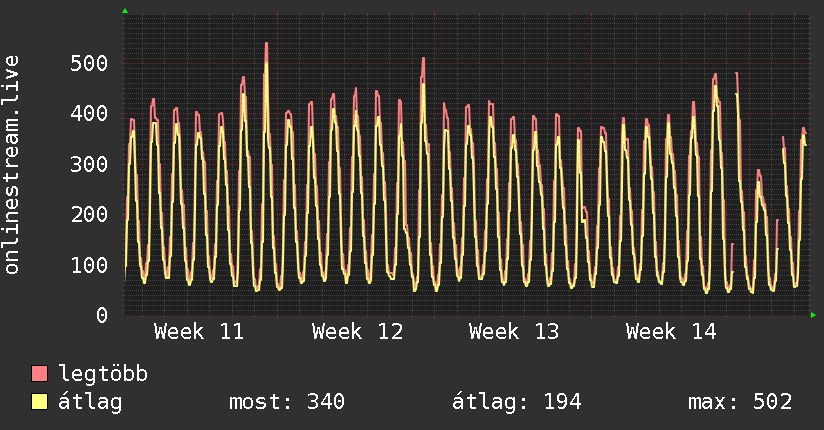
Task: Click the 500 y-axis label
Action: click(89, 64)
